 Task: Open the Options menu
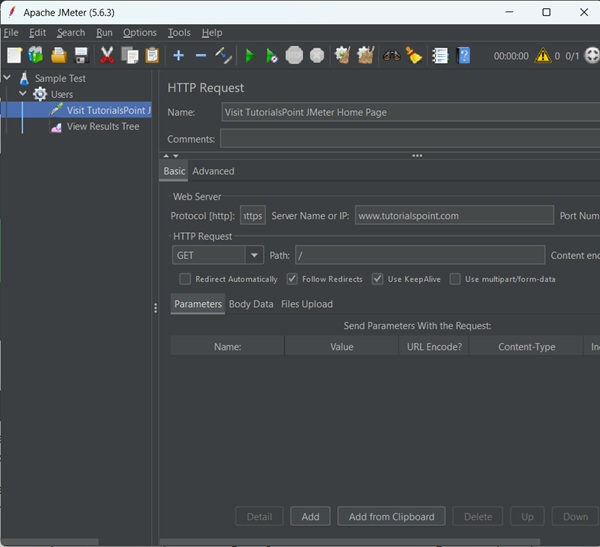coord(140,33)
